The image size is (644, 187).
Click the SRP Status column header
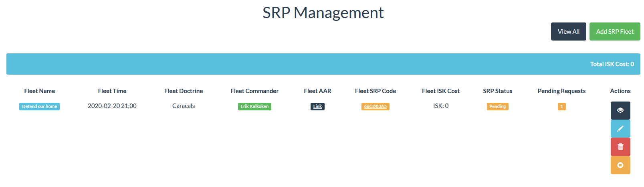(x=497, y=91)
